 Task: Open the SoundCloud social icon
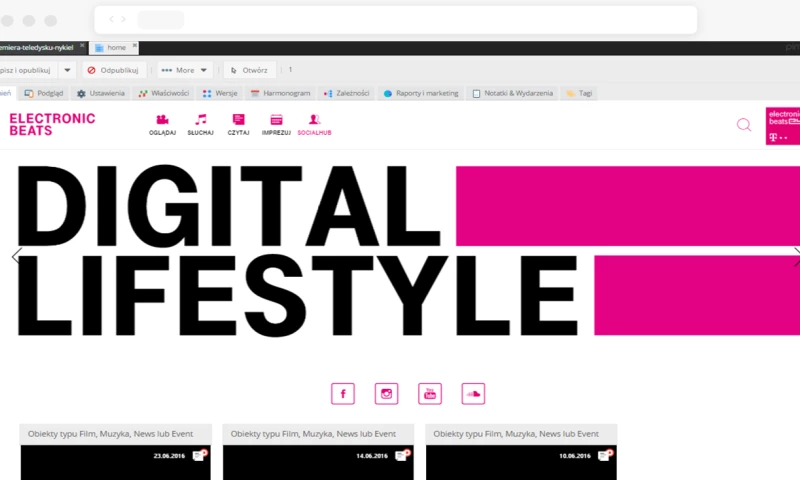[x=473, y=394]
